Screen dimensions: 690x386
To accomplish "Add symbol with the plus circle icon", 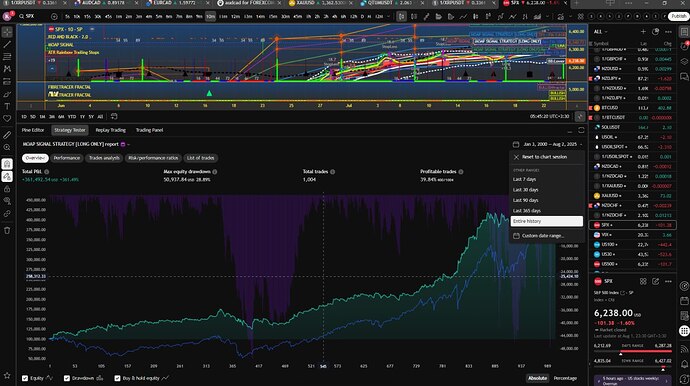I will click(x=54, y=16).
